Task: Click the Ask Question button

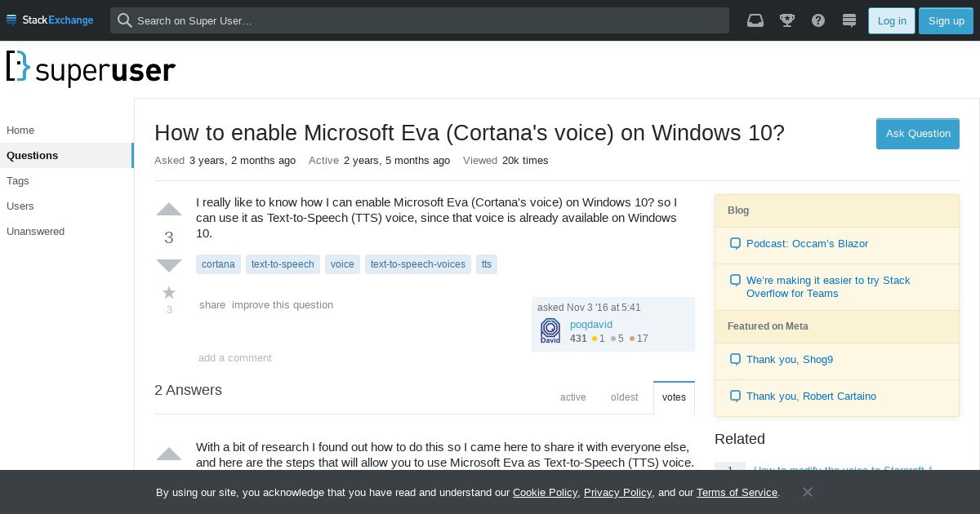Action: pos(918,134)
